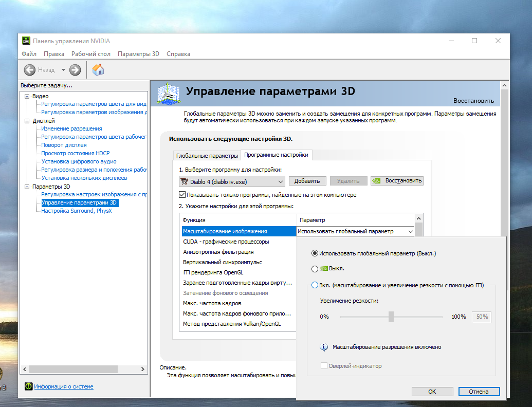The height and width of the screenshot is (407, 532).
Task: Select 'Вертикальный синхроимпульс' row
Action: (239, 262)
